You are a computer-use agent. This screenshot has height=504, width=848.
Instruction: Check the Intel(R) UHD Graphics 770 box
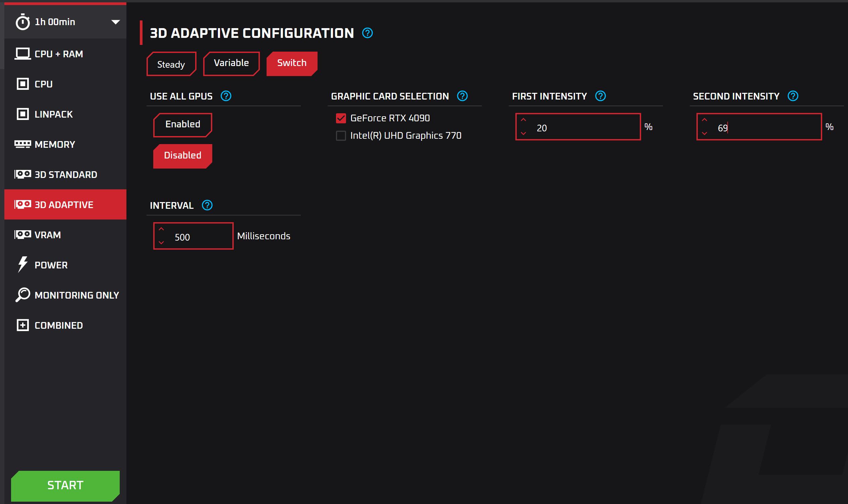click(x=341, y=135)
